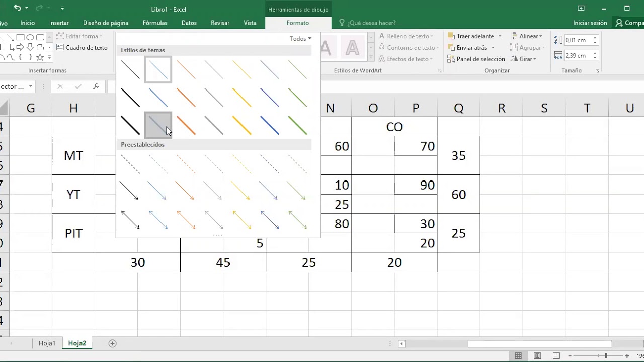The width and height of the screenshot is (644, 362).
Task: Click Iniciar sesión link
Action: coord(590,23)
